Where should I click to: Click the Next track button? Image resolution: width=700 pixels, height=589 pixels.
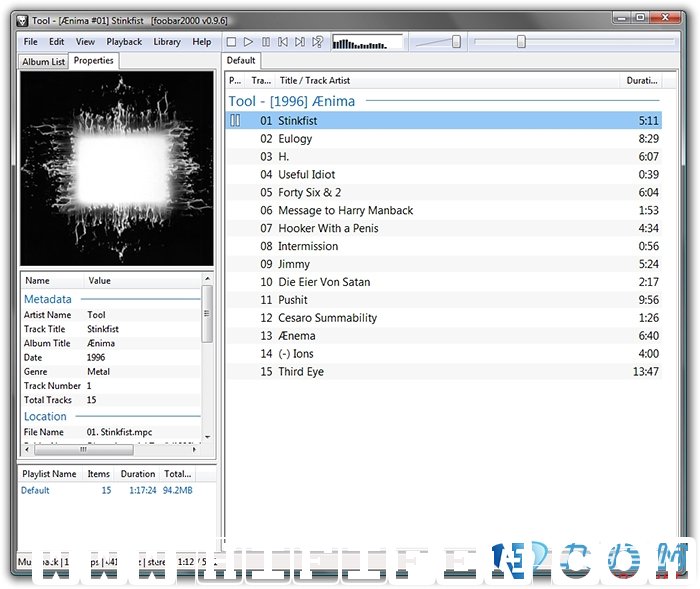[x=300, y=42]
